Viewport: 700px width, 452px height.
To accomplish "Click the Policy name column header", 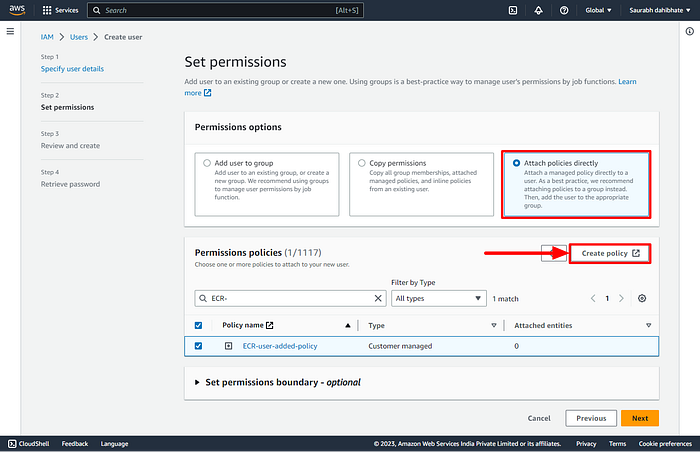I will click(x=243, y=325).
